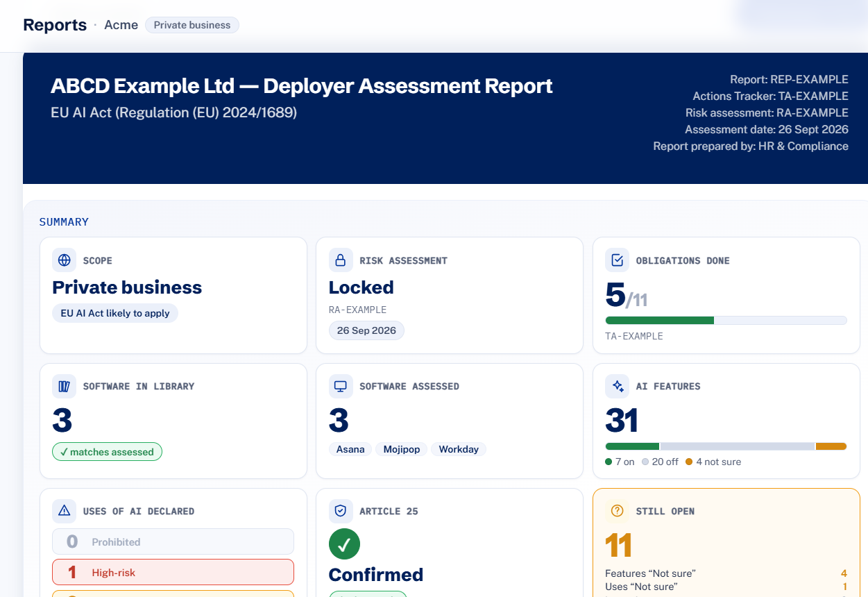Click the Private business scope heading
Viewport: 868px width, 597px height.
tap(127, 287)
